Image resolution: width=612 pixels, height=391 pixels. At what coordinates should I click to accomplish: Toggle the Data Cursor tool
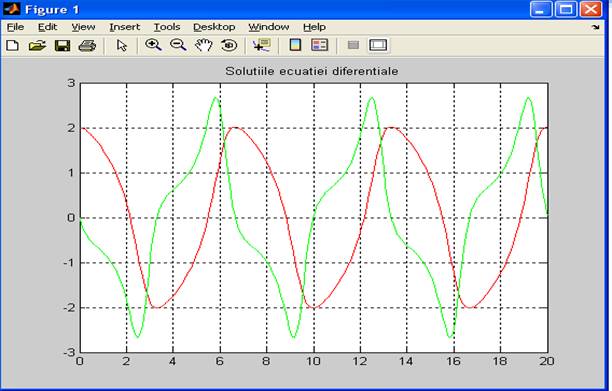[x=261, y=45]
